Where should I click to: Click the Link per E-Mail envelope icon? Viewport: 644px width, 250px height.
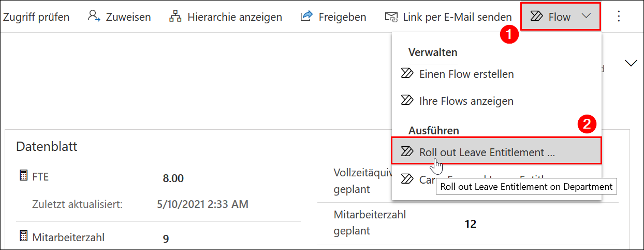tap(391, 17)
